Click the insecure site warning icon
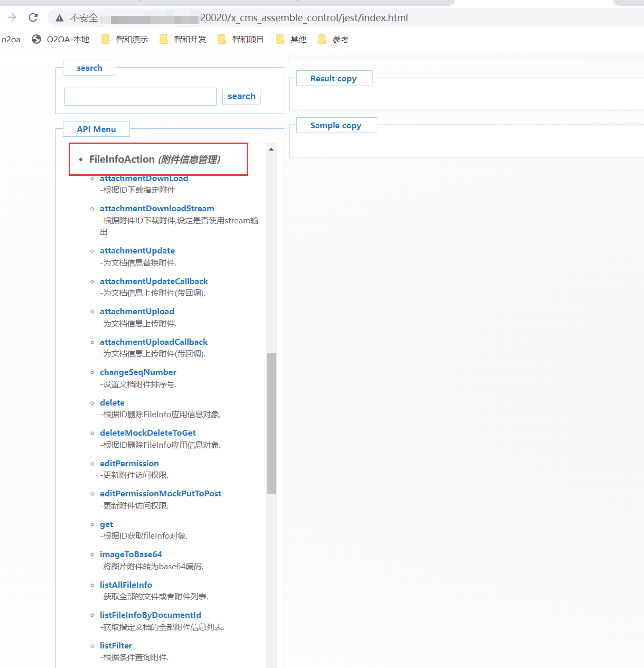The image size is (644, 668). point(60,18)
